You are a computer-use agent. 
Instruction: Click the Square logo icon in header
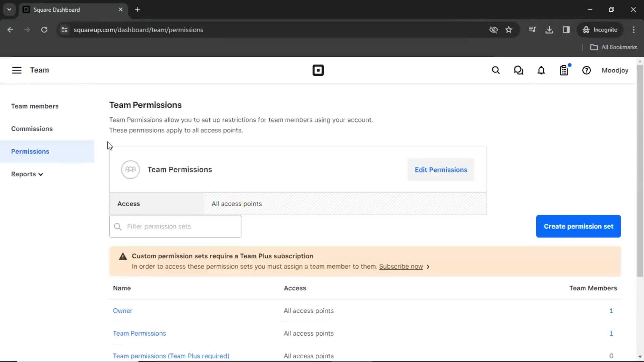click(x=318, y=70)
